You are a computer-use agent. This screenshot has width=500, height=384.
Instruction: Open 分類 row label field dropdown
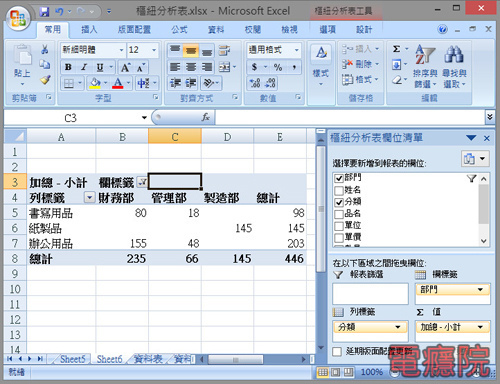click(398, 327)
